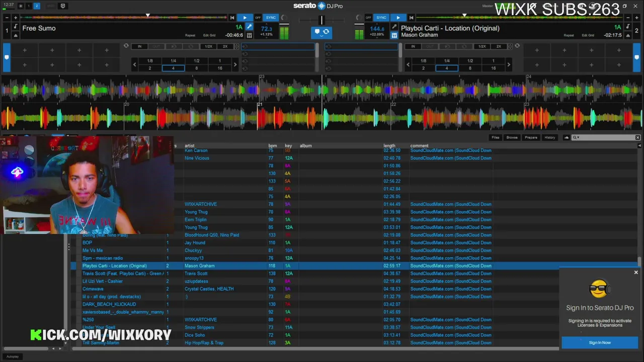
Task: Click the SoundCloud cloud icon
Action: point(567,137)
